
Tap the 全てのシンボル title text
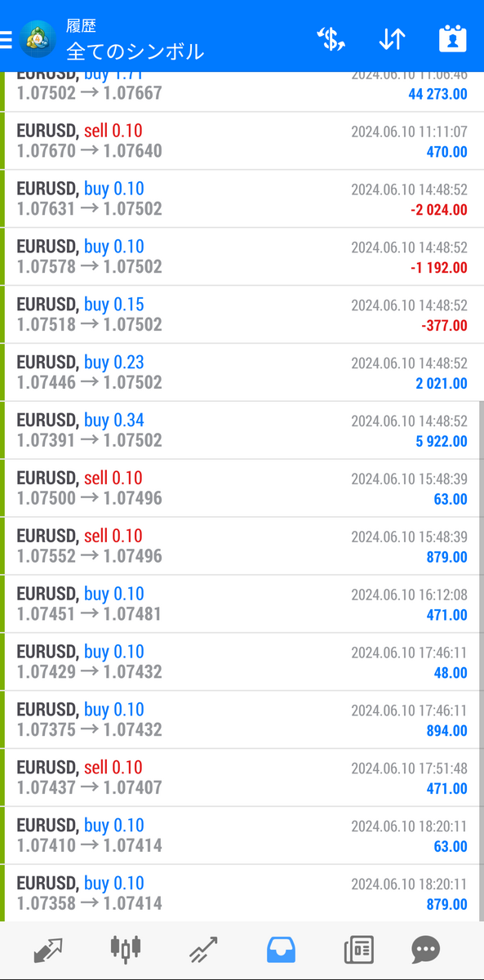pyautogui.click(x=135, y=51)
